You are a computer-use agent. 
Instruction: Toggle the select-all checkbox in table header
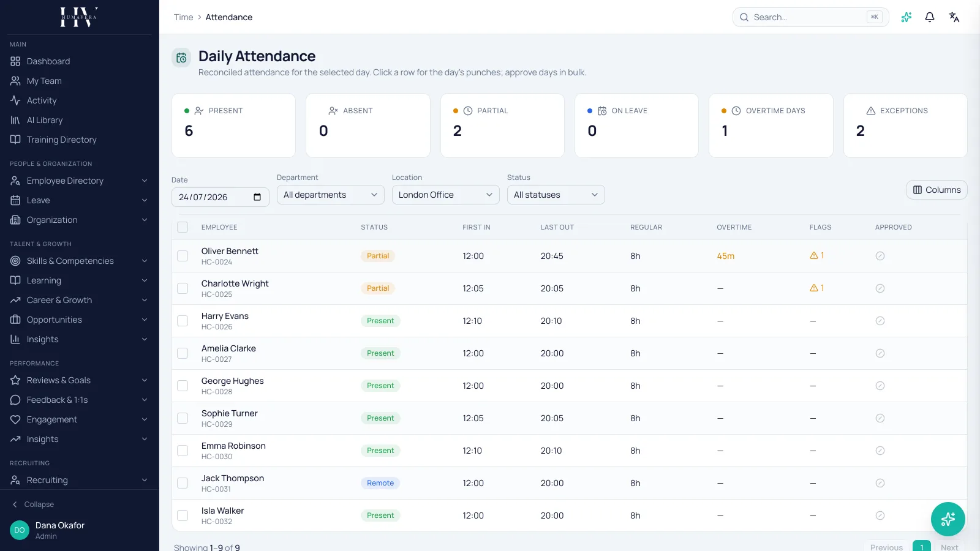[183, 227]
